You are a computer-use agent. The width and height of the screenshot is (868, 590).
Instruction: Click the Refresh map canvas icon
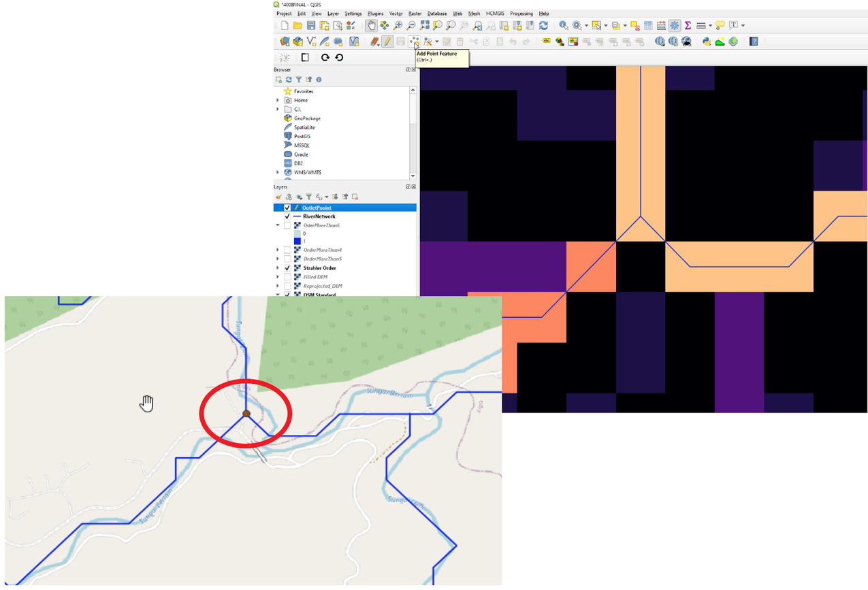[543, 26]
